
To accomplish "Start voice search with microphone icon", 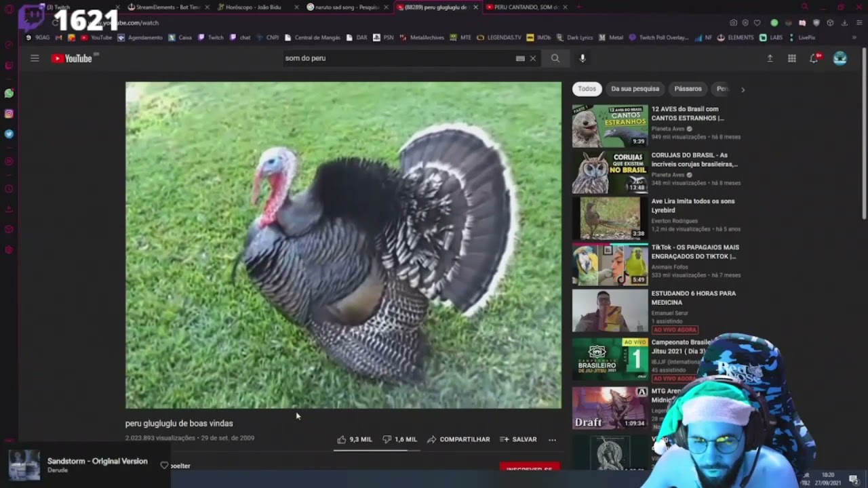I will tap(583, 58).
